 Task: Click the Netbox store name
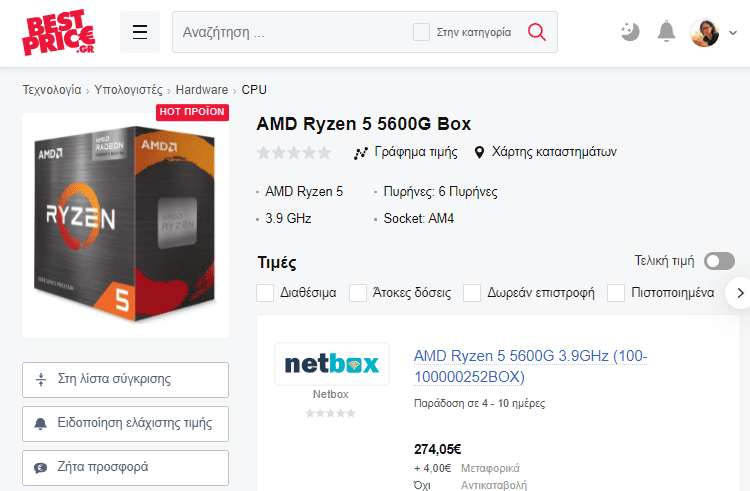pos(331,394)
